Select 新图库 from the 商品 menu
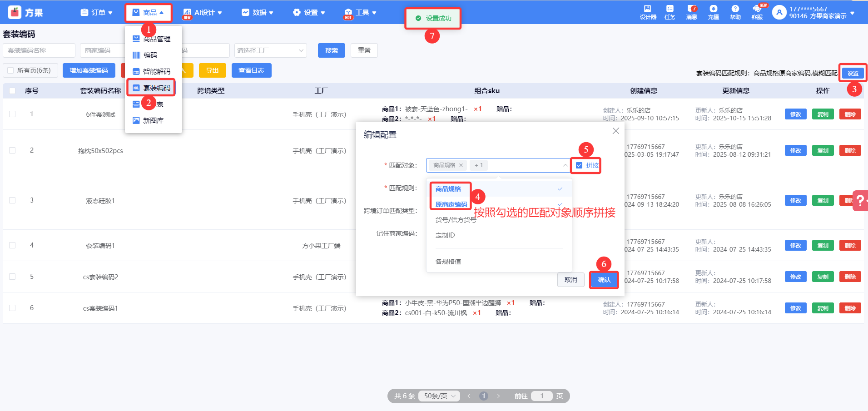868x411 pixels. 153,120
